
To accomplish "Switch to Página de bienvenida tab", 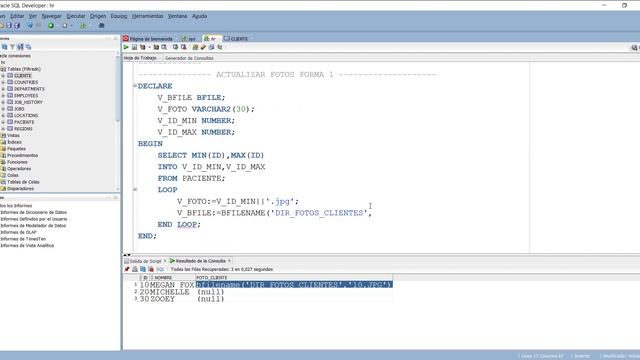I will (148, 39).
